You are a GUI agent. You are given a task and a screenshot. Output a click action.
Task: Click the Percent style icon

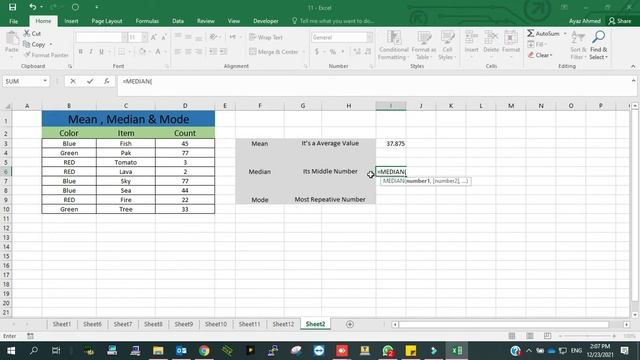pyautogui.click(x=333, y=51)
